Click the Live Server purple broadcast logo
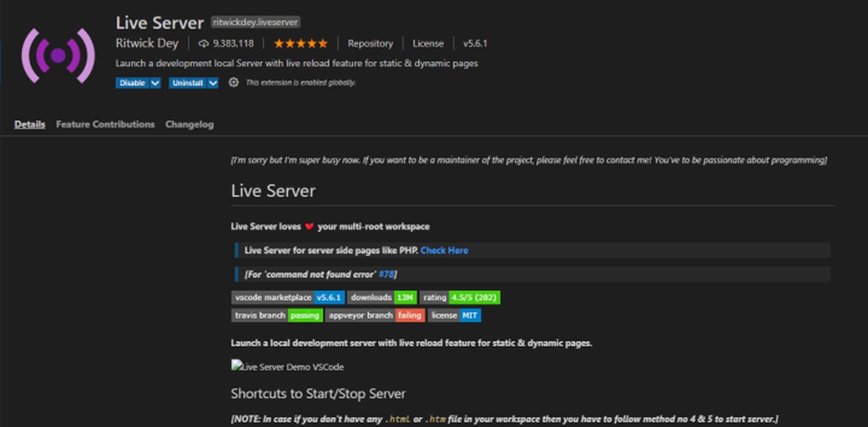Viewport: 868px width, 427px height. 58,55
